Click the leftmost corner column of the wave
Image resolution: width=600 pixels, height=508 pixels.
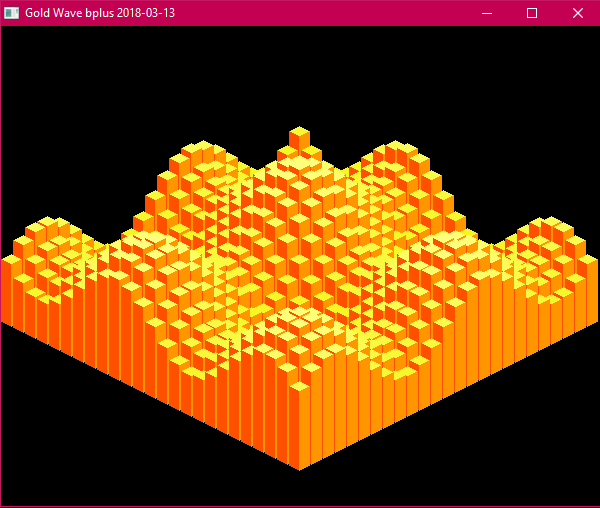coord(10,290)
